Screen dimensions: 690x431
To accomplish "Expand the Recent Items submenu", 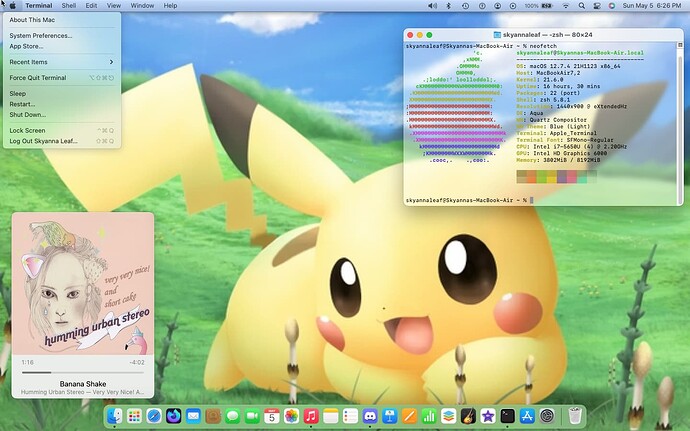I will [x=62, y=62].
